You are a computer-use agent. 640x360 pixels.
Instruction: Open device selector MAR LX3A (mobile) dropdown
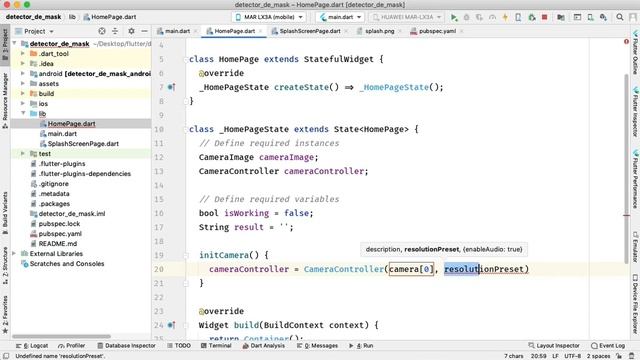(269, 17)
